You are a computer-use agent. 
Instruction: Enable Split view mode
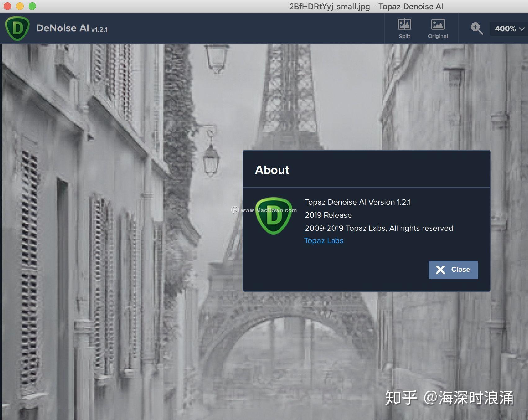pos(404,29)
